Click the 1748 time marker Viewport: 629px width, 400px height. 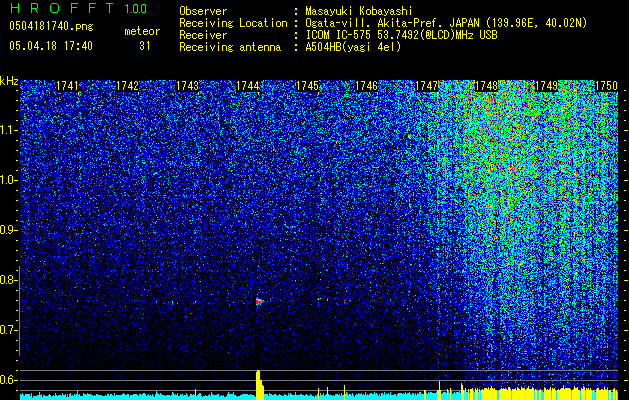(486, 86)
